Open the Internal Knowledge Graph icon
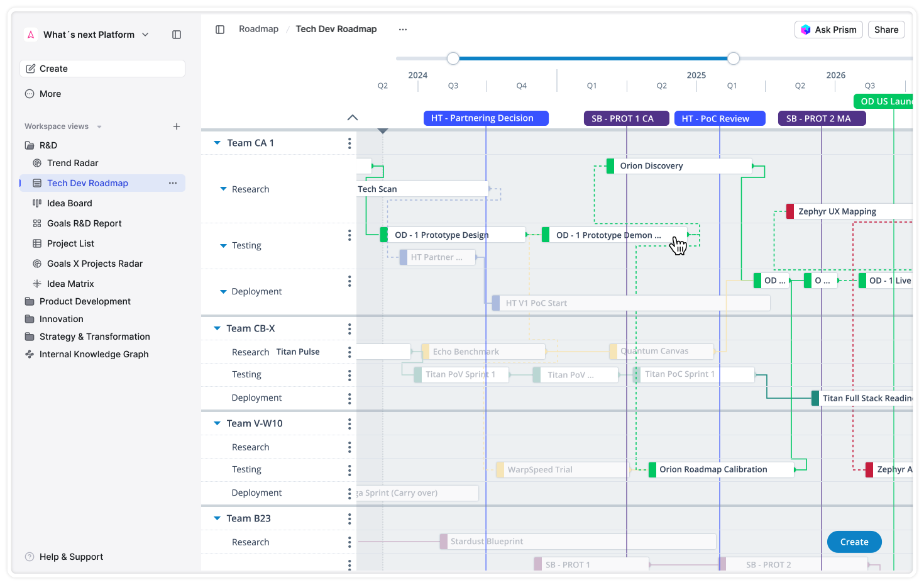Viewport: 924px width, 585px height. pos(30,354)
